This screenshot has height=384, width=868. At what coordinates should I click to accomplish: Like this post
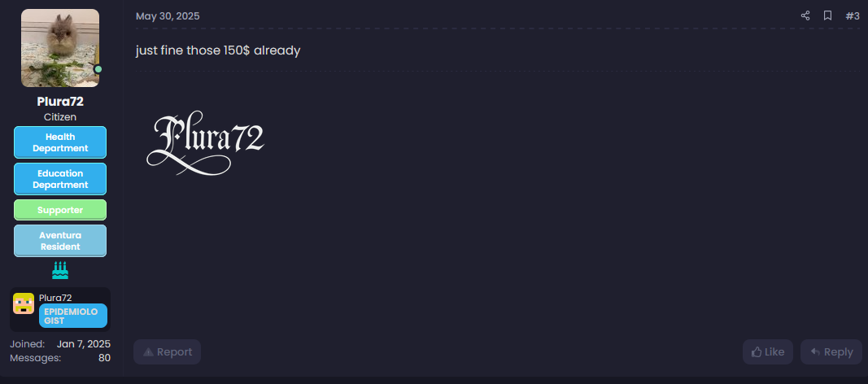(x=768, y=351)
